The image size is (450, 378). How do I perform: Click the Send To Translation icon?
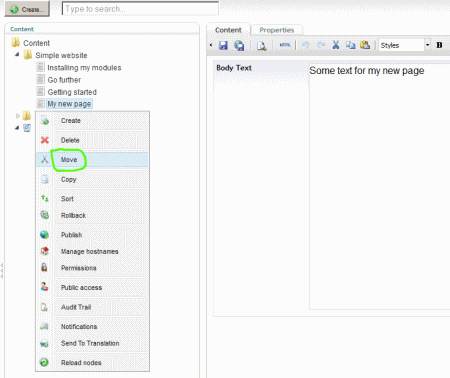tap(44, 343)
